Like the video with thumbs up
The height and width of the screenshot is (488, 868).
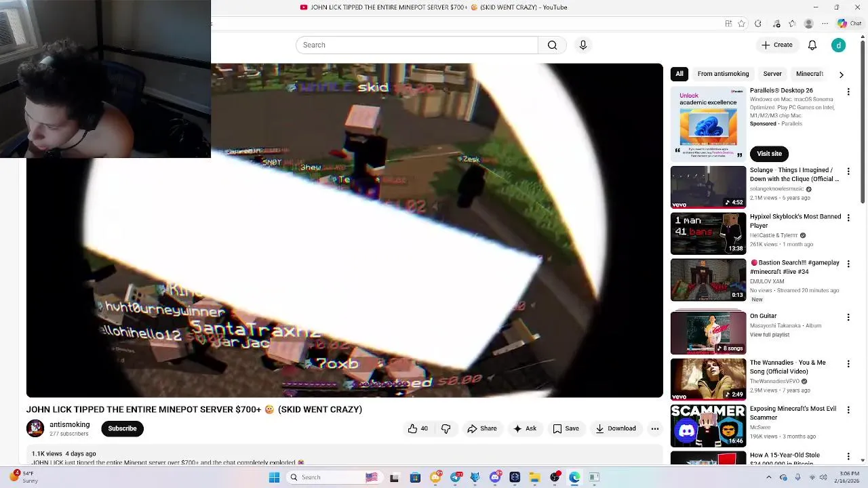418,428
